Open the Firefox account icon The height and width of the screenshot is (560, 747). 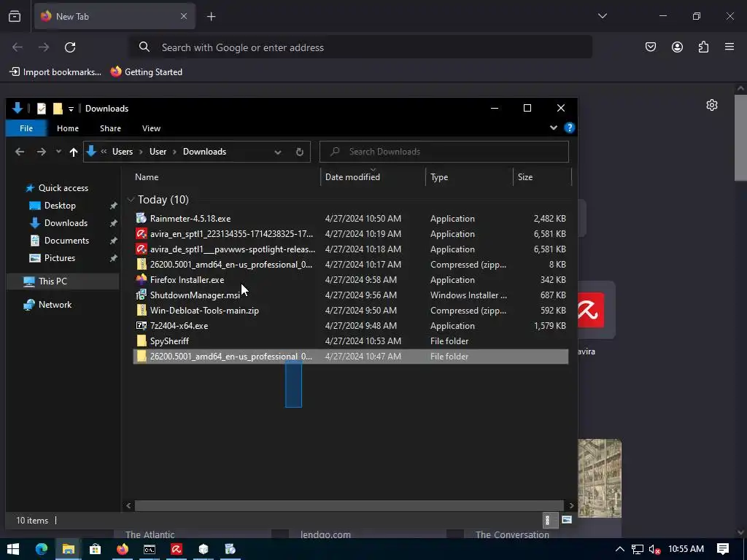point(677,47)
